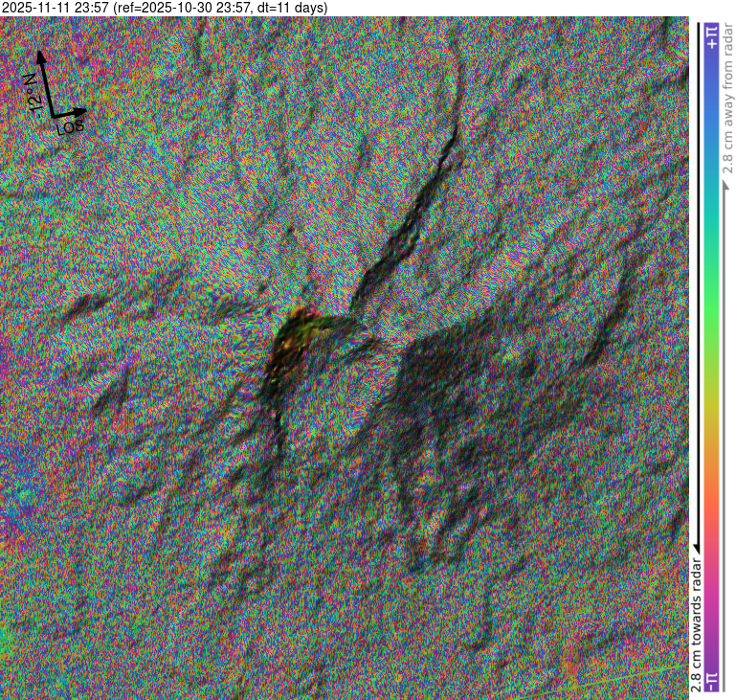Click the "2.8 cm away from radar" label
Image resolution: width=736 pixels, height=700 pixels.
point(726,96)
